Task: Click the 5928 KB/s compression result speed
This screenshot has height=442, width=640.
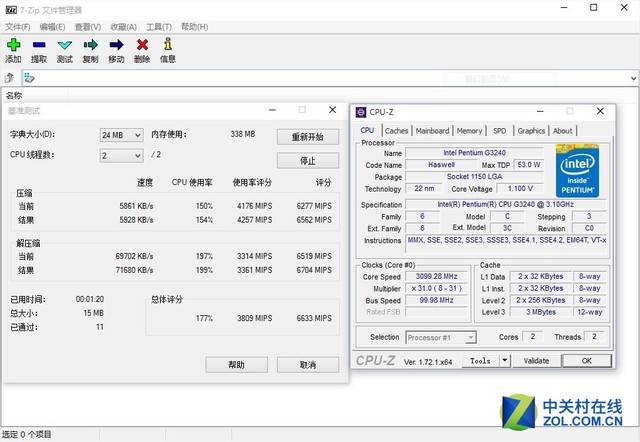Action: (136, 220)
